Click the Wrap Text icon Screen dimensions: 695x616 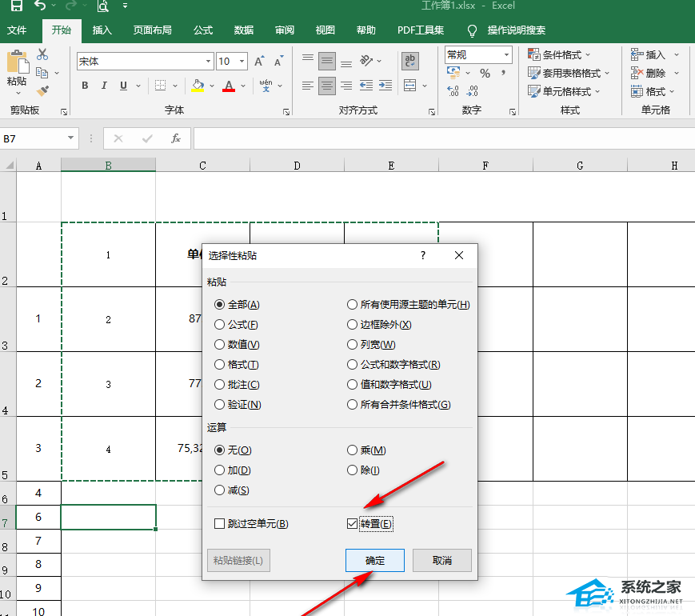(x=410, y=62)
